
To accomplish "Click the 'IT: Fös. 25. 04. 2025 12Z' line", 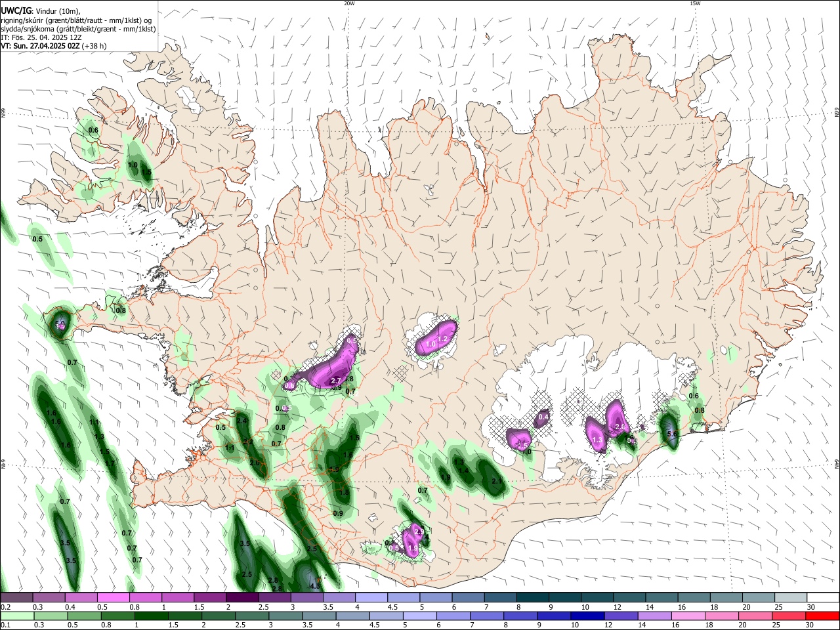I will 41,37.
